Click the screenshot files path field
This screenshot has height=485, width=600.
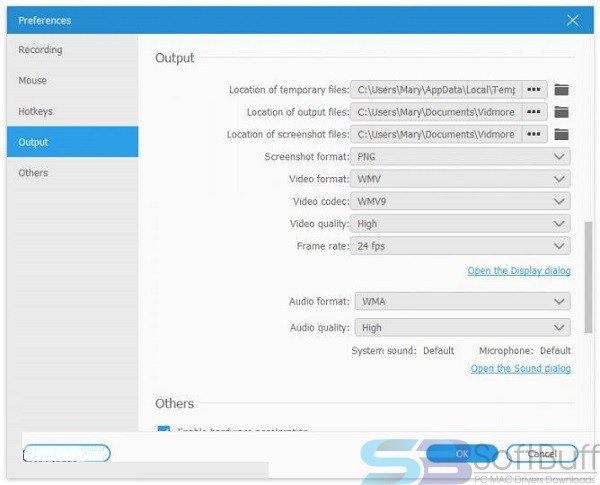(x=436, y=134)
